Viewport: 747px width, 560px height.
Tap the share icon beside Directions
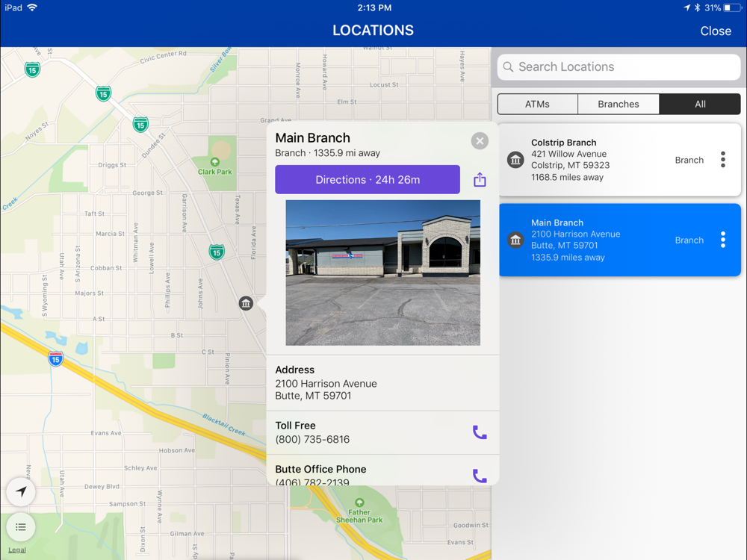pyautogui.click(x=480, y=179)
